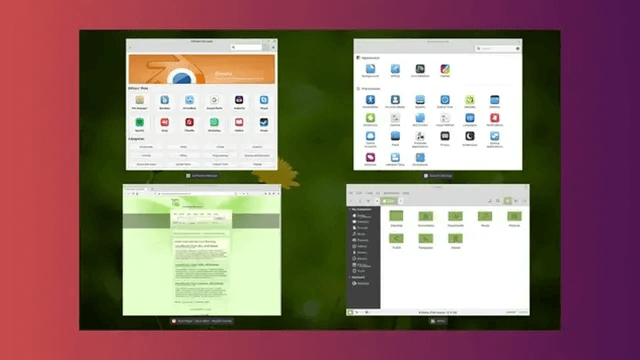Open Applets in System Settings
This screenshot has width=640, height=360.
[x=420, y=102]
